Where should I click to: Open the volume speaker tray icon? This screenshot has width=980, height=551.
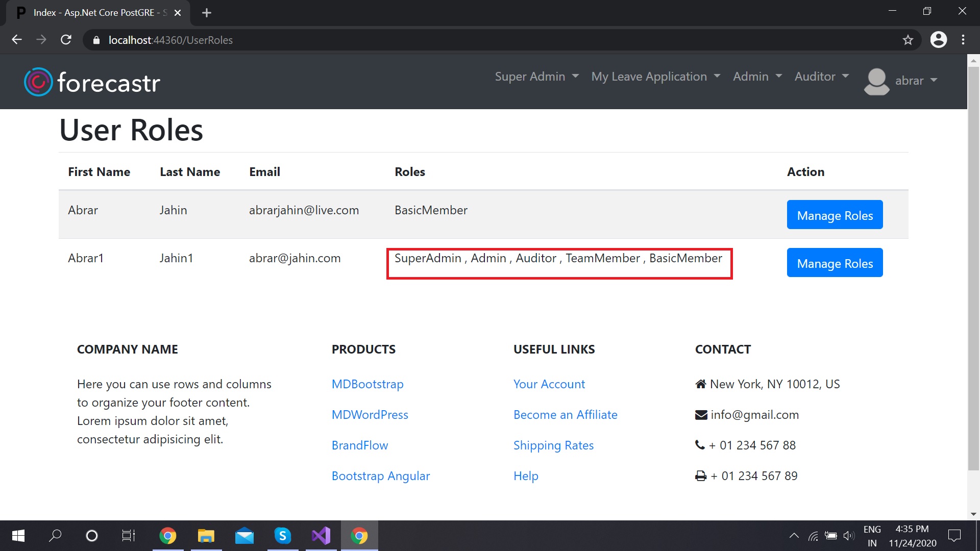849,536
